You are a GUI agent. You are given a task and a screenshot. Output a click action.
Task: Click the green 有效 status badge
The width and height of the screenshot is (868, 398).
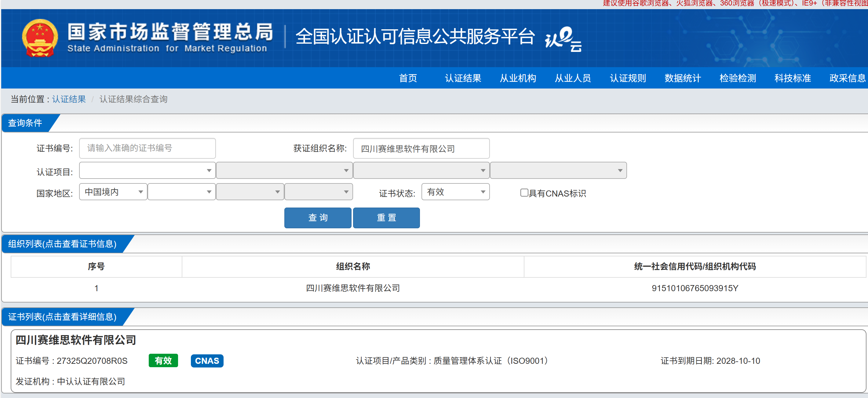coord(163,360)
